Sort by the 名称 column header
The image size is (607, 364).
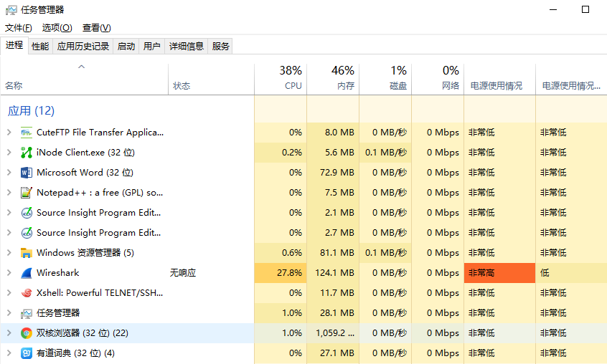85,80
